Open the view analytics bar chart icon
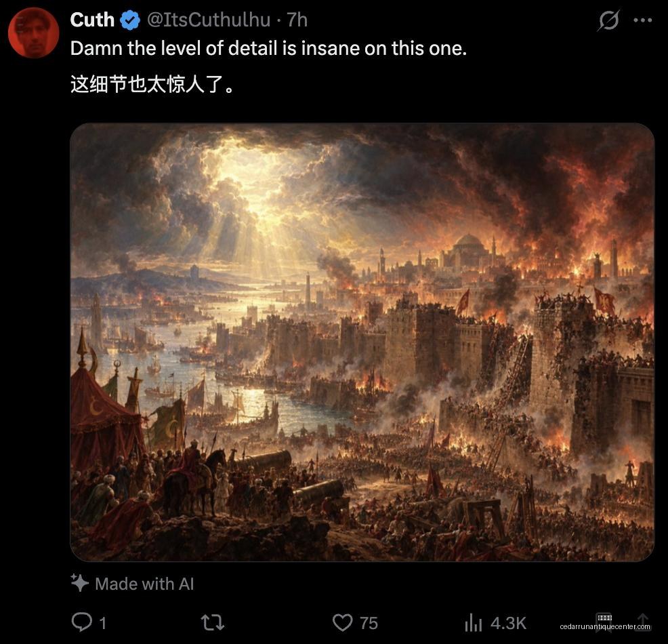The image size is (668, 644). click(474, 622)
